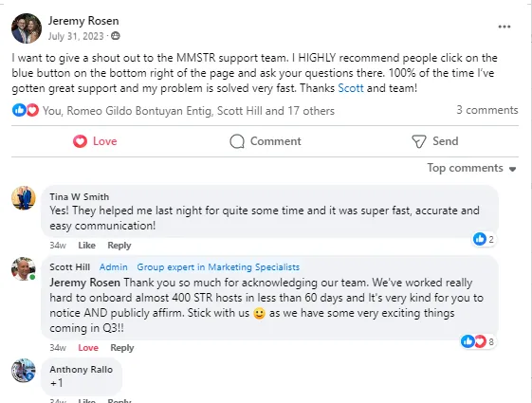The height and width of the screenshot is (403, 532).
Task: Open Group expert in Marketing Specialists badge
Action: click(218, 267)
